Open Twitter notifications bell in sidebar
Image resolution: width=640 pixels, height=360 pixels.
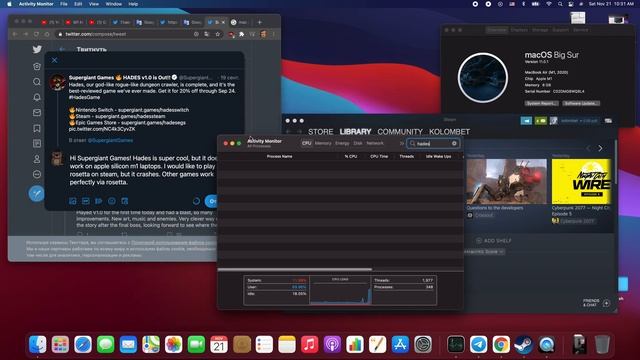37,97
